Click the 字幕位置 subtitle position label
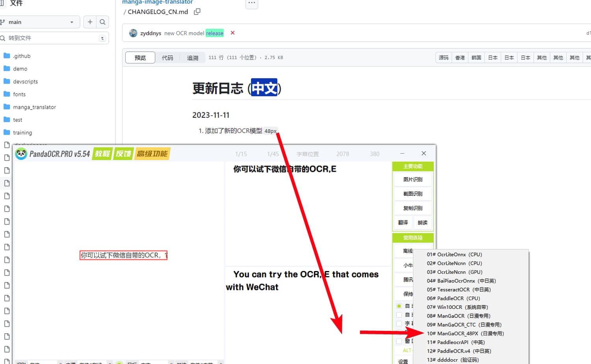Screen dimensions: 591x364 308,154
